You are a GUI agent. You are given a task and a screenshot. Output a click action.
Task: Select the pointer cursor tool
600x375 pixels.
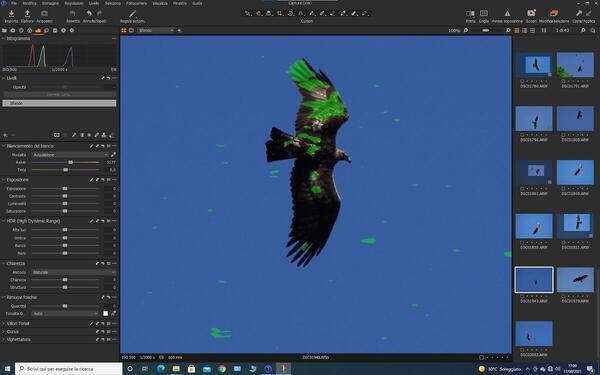(248, 14)
